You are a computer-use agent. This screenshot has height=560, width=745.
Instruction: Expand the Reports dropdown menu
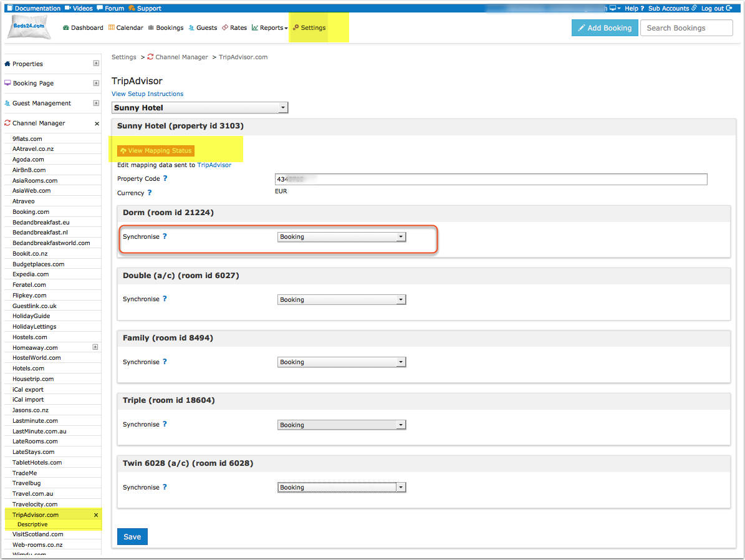pos(269,28)
